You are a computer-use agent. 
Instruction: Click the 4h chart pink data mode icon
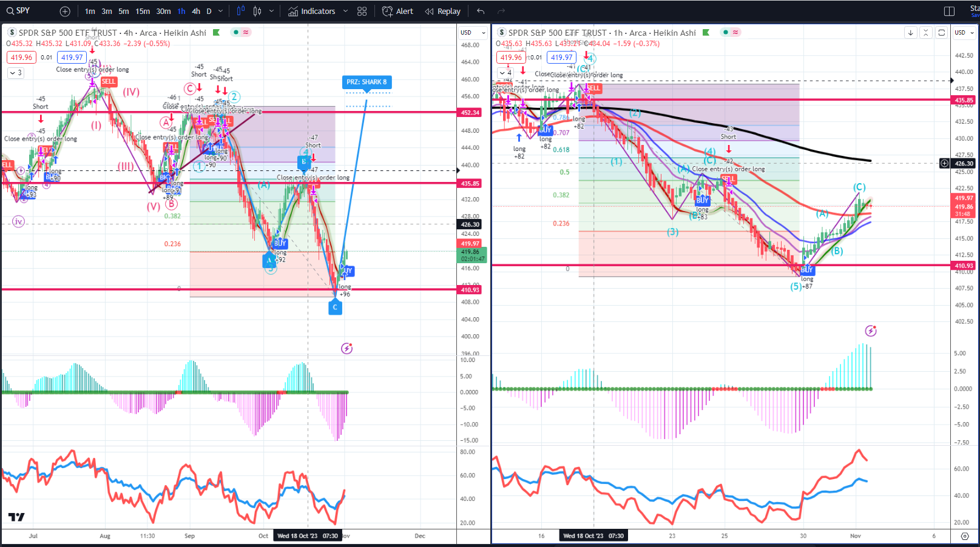[246, 33]
